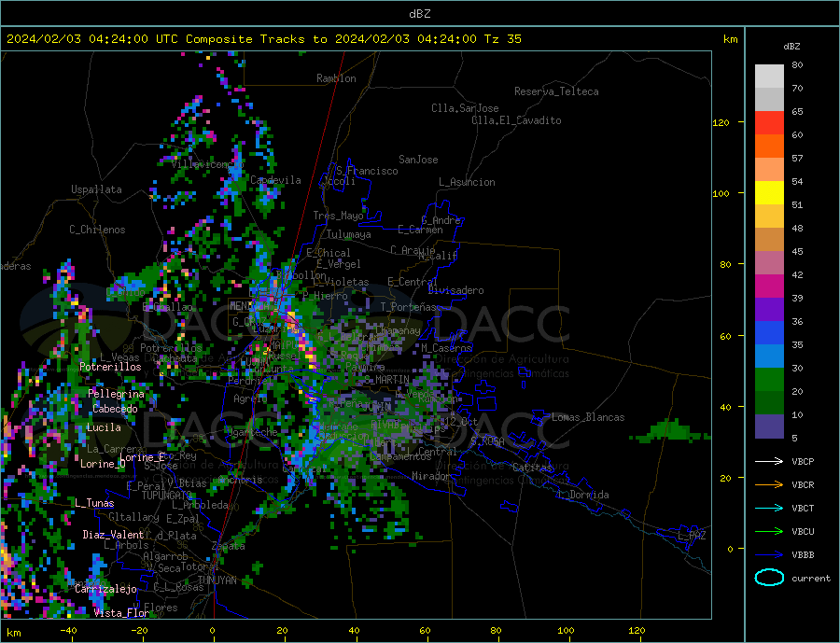The width and height of the screenshot is (840, 643).
Task: Choose the orange 60-57 dBZ swatch
Action: 769,147
